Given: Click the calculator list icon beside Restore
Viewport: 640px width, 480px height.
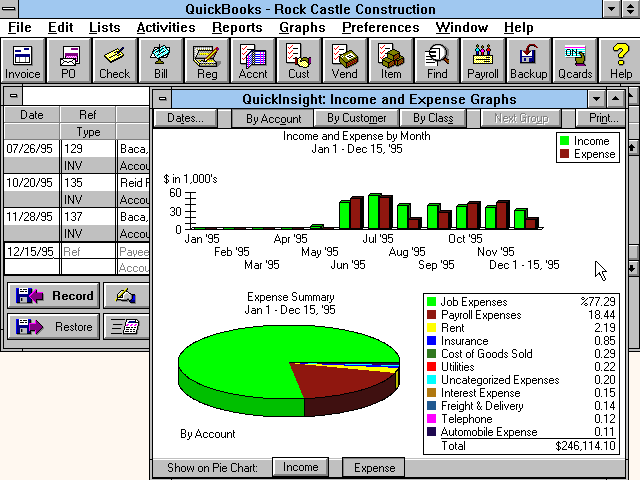Looking at the screenshot, I should coord(126,327).
